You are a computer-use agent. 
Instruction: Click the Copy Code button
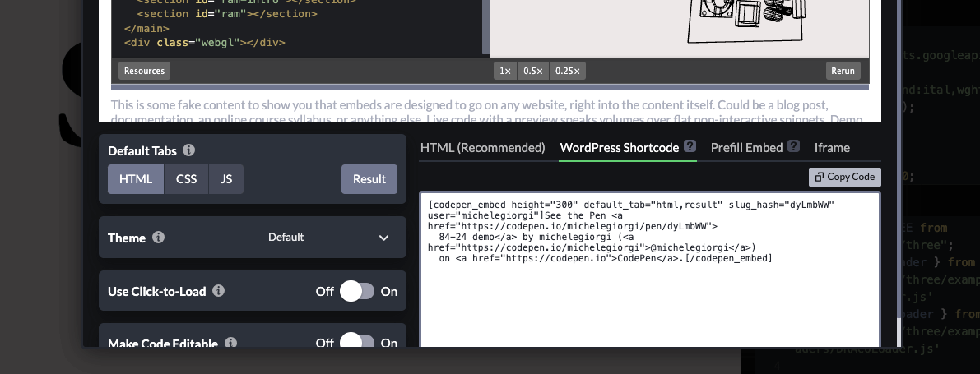point(845,177)
